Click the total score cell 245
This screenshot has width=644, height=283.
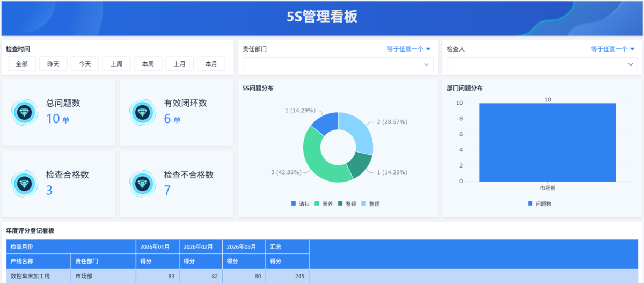(288, 276)
